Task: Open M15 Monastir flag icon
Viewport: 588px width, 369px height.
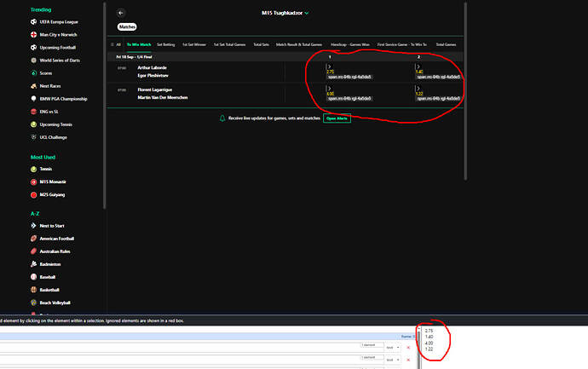Action: tap(33, 182)
